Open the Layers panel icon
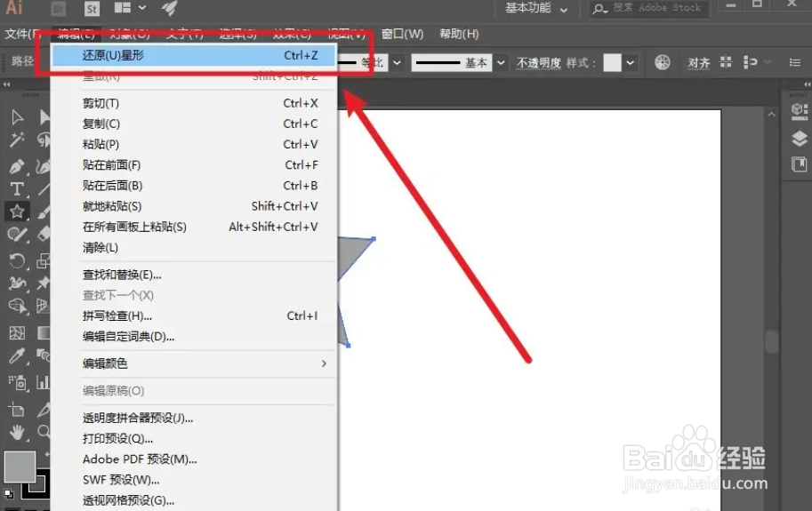 (799, 139)
